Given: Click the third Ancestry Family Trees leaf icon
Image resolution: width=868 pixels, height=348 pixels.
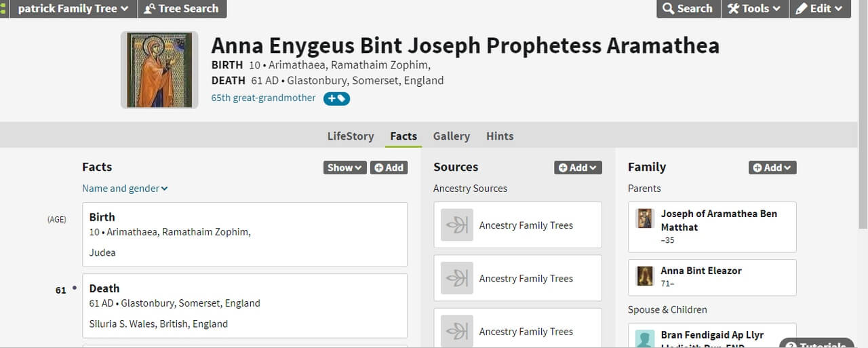Looking at the screenshot, I should (x=457, y=331).
